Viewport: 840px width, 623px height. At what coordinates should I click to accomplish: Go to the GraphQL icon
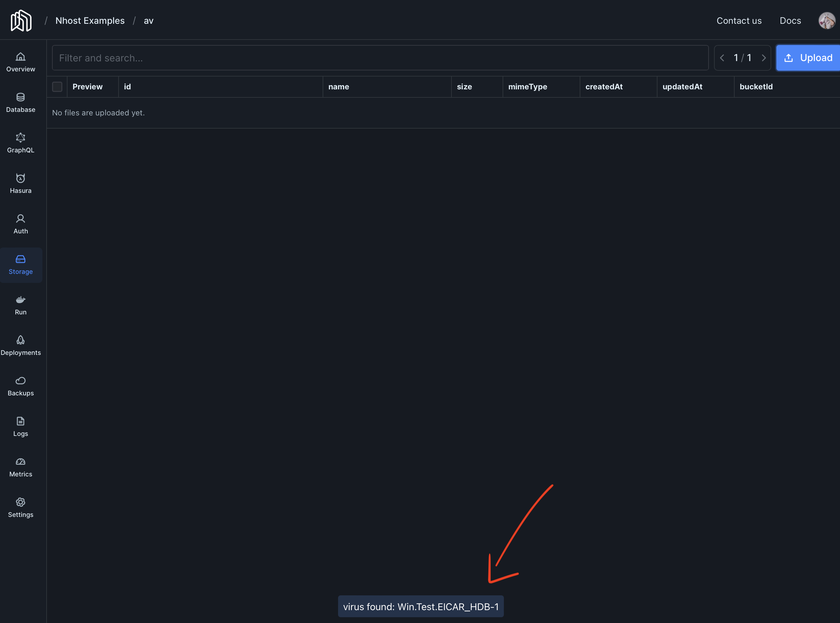(20, 138)
